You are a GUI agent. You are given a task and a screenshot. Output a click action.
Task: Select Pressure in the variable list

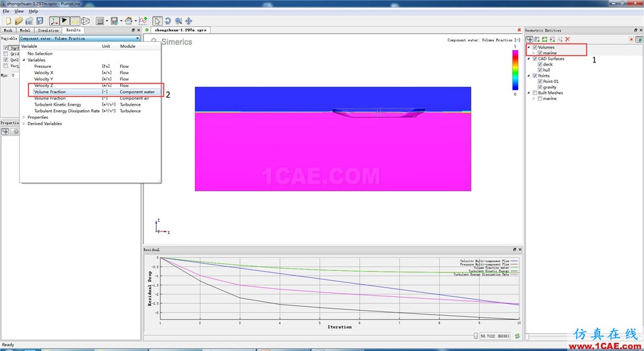pos(43,66)
